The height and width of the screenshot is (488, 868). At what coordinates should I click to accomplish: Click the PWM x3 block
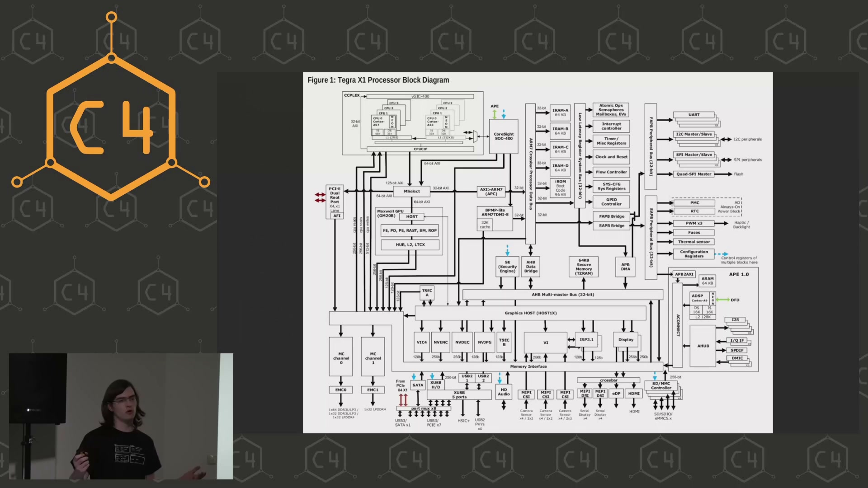[x=694, y=223]
